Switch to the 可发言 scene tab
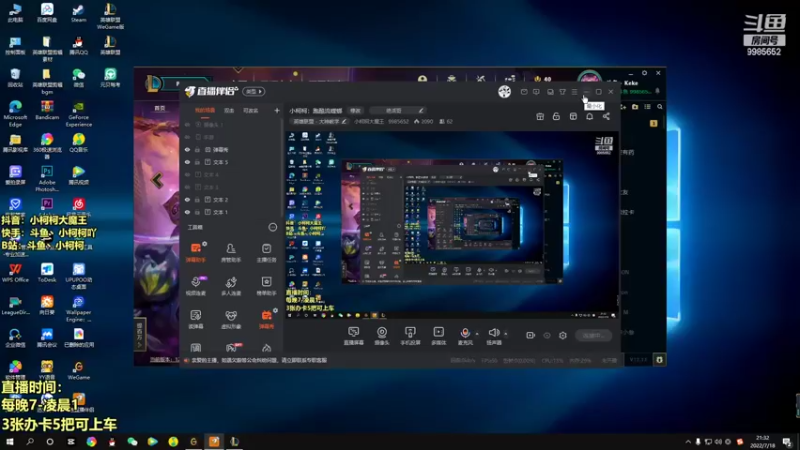 251,110
